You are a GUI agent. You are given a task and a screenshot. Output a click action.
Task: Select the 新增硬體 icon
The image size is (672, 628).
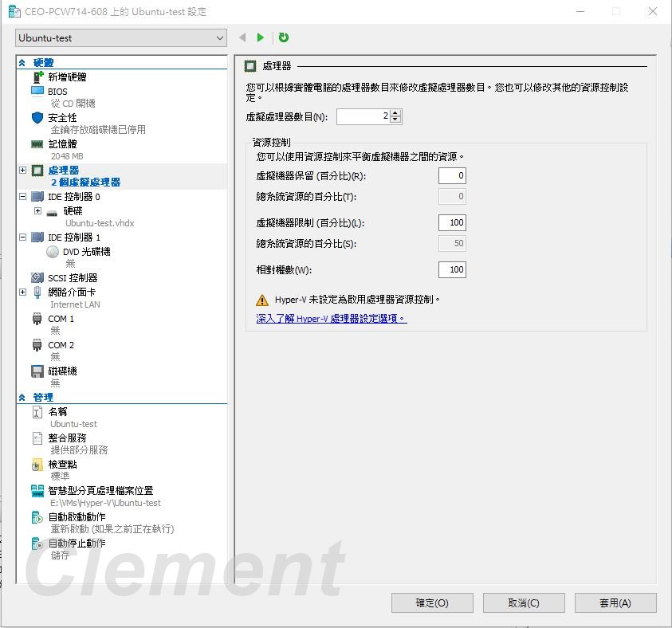(x=38, y=77)
